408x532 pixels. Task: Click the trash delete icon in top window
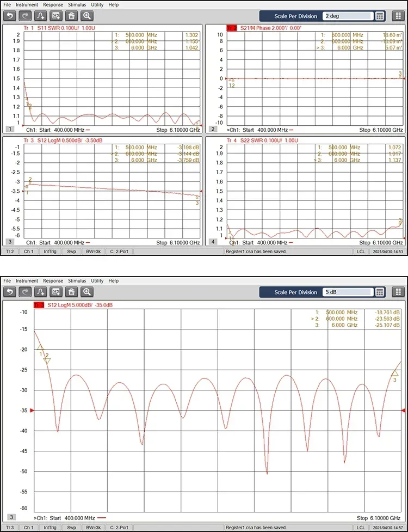[71, 16]
